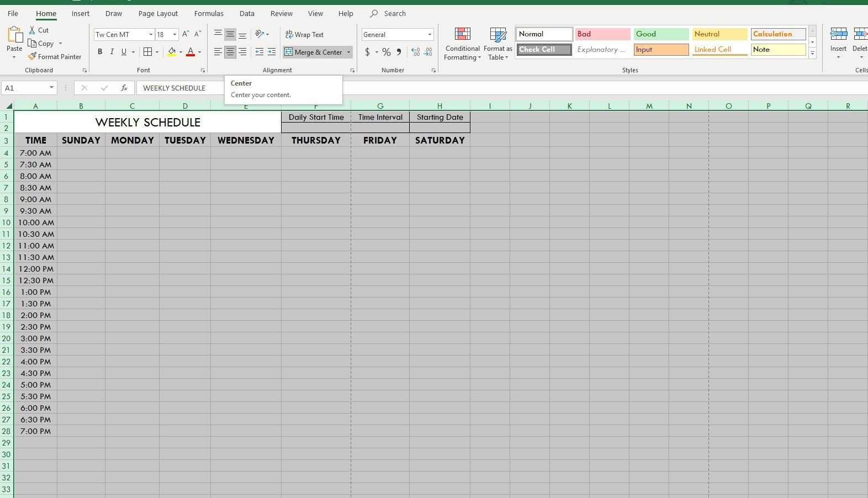Expand the Number Format dropdown
Image resolution: width=868 pixels, height=498 pixels.
[430, 34]
